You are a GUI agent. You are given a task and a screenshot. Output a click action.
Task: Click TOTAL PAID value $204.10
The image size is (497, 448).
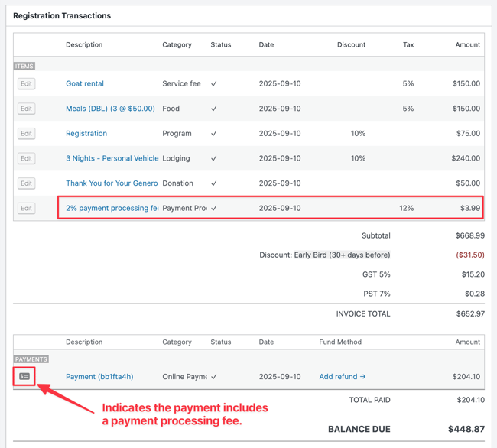pos(471,400)
